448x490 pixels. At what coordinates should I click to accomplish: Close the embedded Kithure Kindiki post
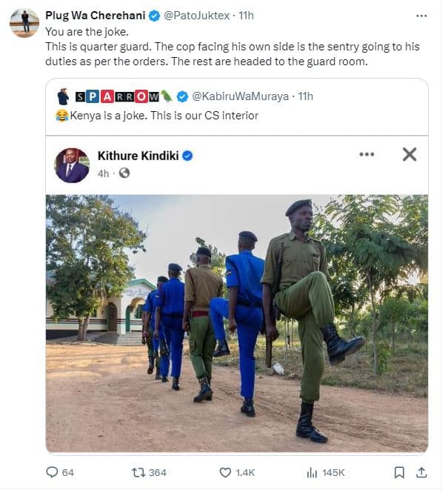tap(409, 154)
